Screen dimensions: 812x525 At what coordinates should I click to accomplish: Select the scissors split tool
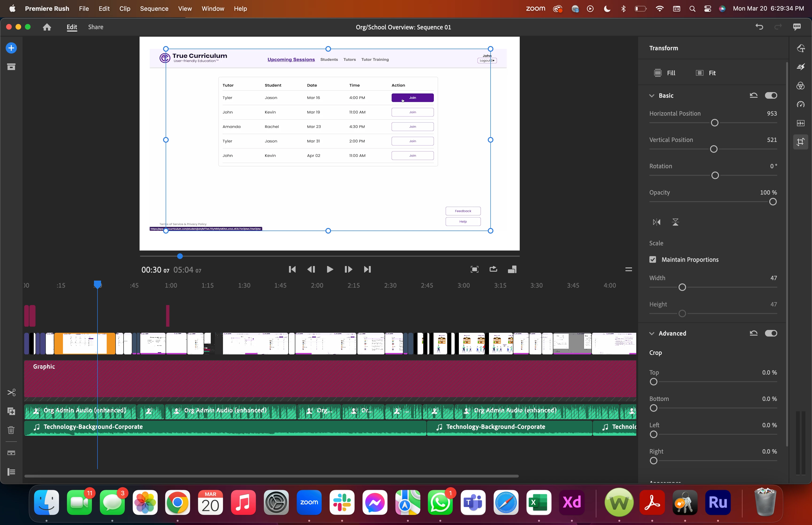11,392
